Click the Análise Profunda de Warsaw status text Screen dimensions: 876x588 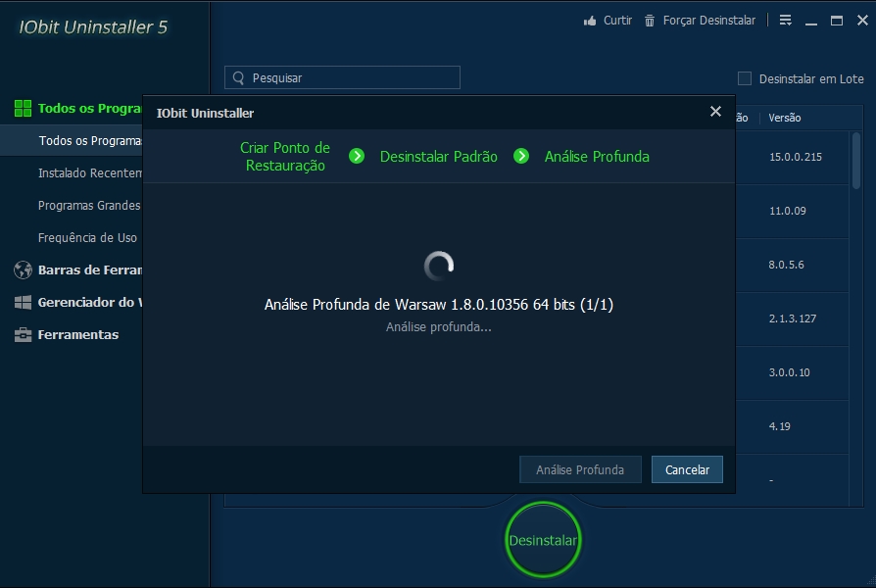439,305
